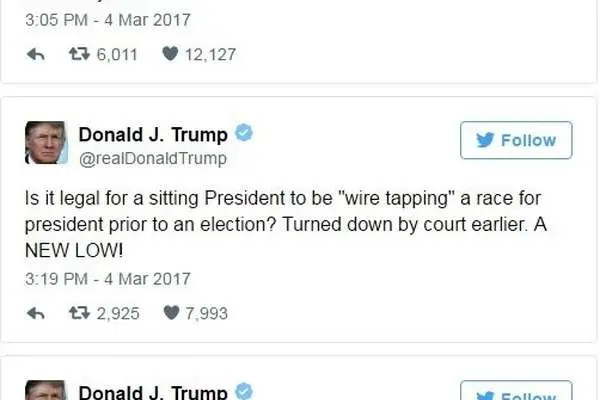This screenshot has width=600, height=400.
Task: Open the @realDonaldTrump handle link
Action: (153, 158)
